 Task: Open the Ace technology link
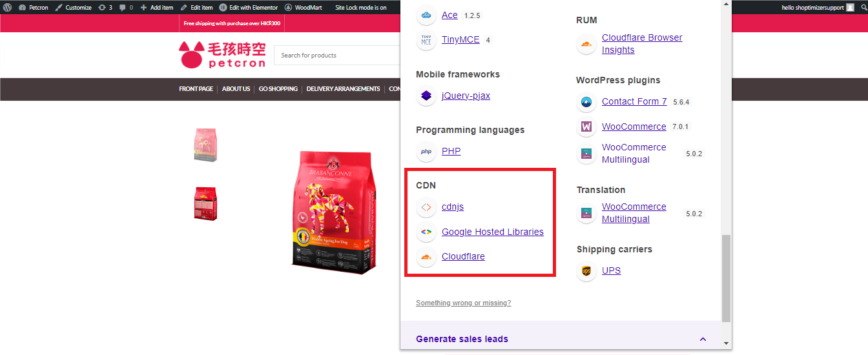449,15
